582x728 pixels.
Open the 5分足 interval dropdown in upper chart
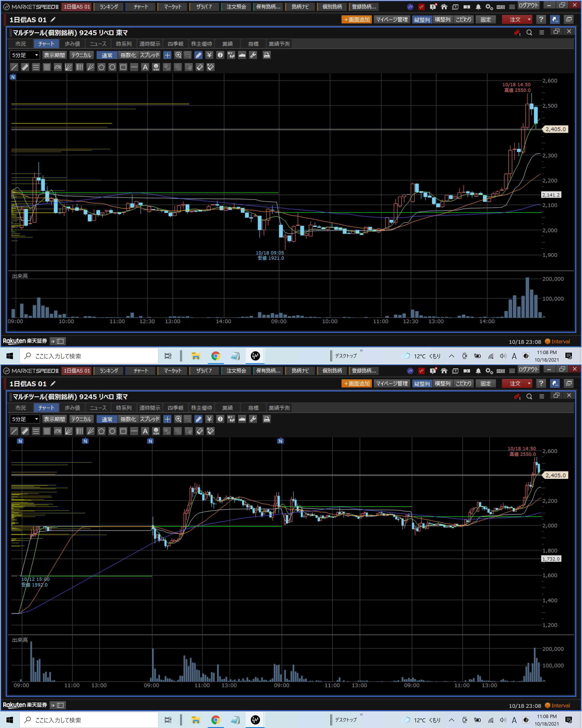coord(25,55)
